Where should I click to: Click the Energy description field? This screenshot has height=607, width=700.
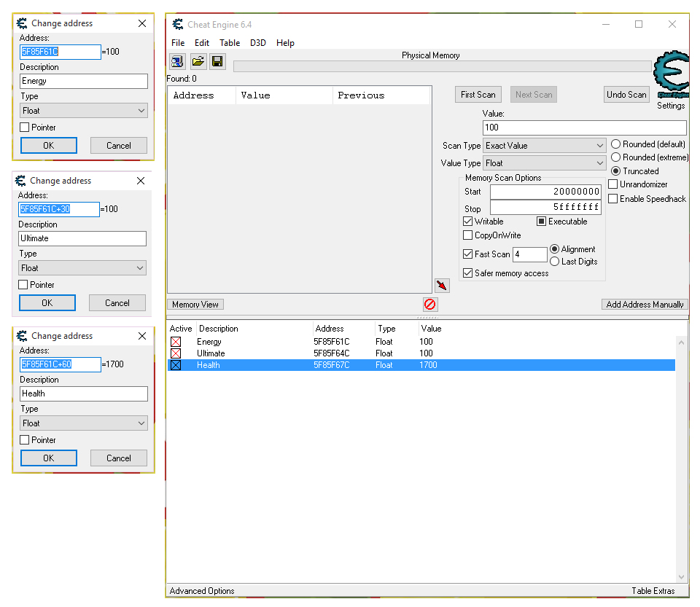pos(84,81)
